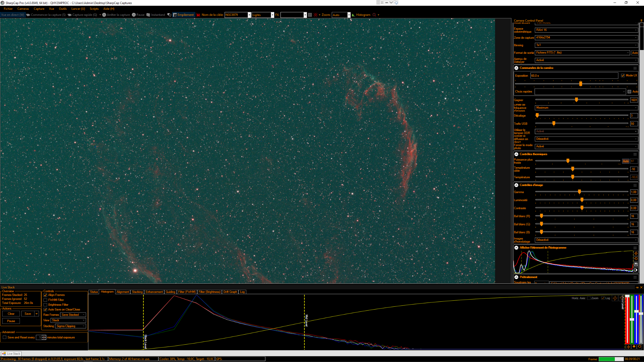Toggle the Horiz. Axis Log checkbox
The height and width of the screenshot is (362, 644).
(x=603, y=298)
